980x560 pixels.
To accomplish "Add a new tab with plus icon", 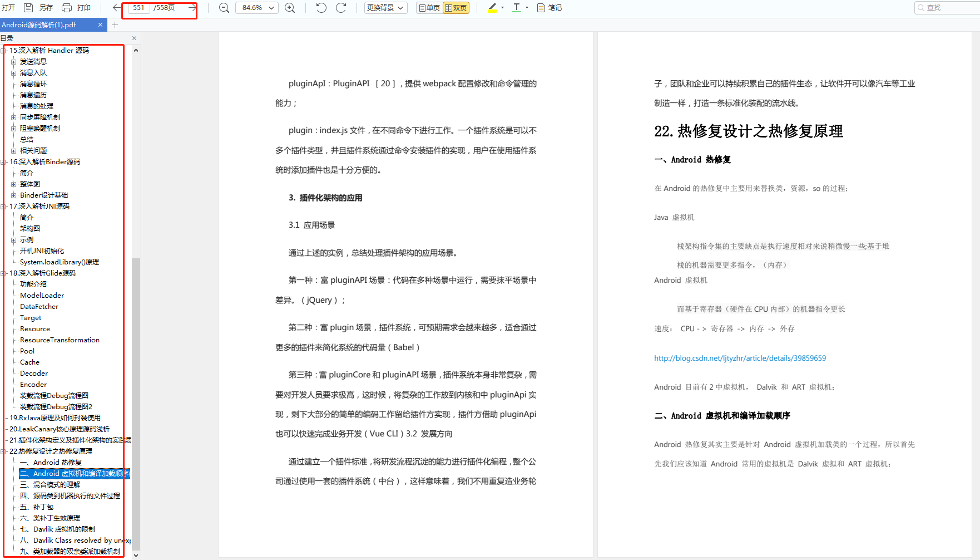I will 115,25.
